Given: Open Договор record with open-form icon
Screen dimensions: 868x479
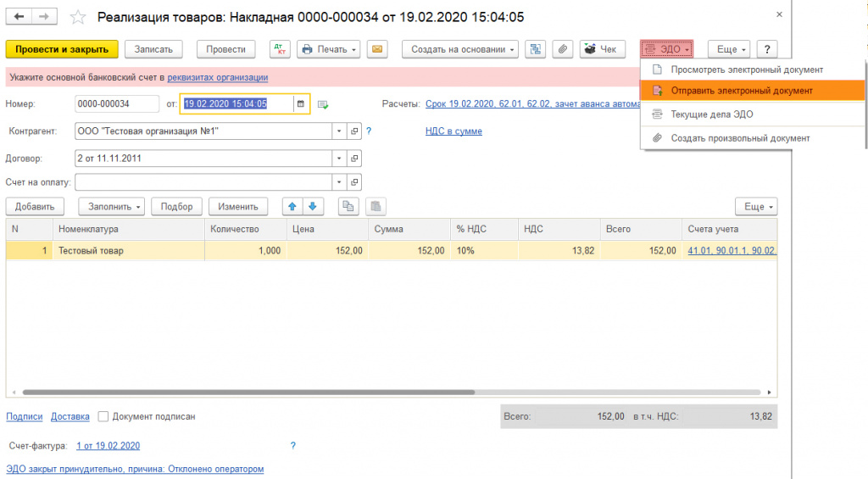Looking at the screenshot, I should tap(354, 159).
